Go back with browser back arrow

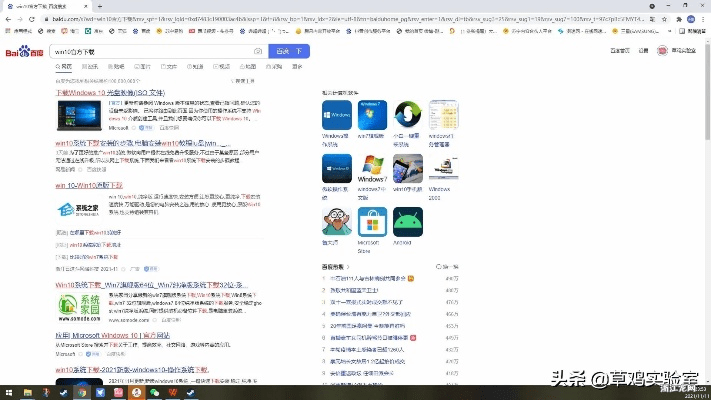(8, 19)
